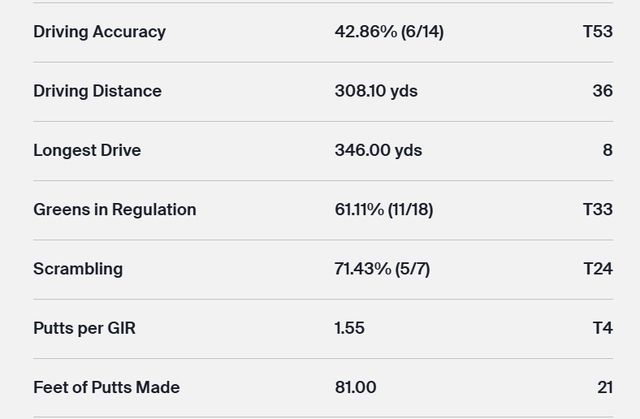Viewport: 640px width, 419px height.
Task: Select the 1.55 putts per GIR value
Action: point(350,328)
